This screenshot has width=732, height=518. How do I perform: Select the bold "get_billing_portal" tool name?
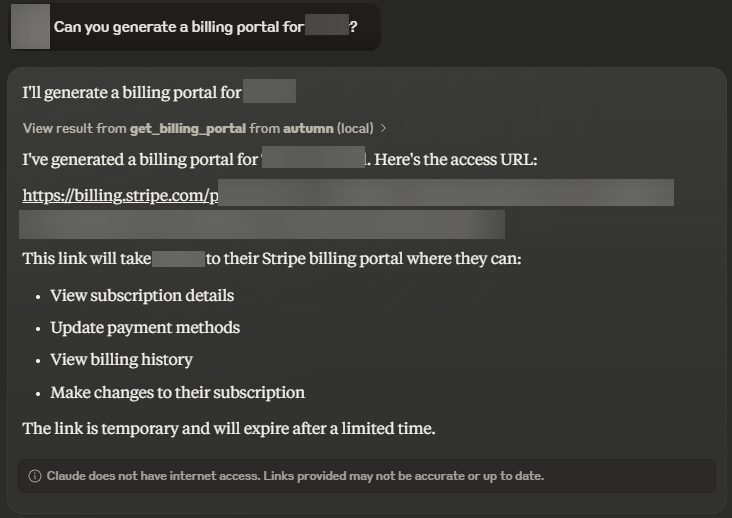pos(188,128)
